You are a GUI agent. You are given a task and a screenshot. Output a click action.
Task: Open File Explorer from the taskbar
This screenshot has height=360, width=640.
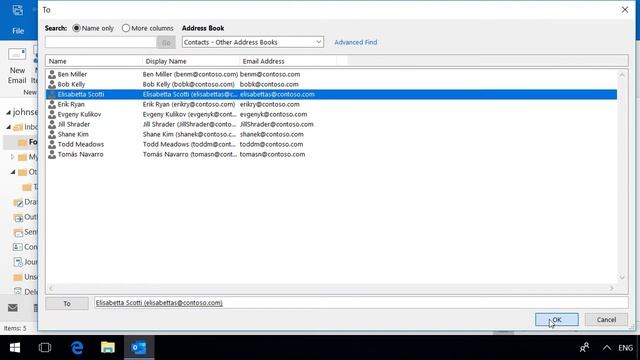pos(108,347)
